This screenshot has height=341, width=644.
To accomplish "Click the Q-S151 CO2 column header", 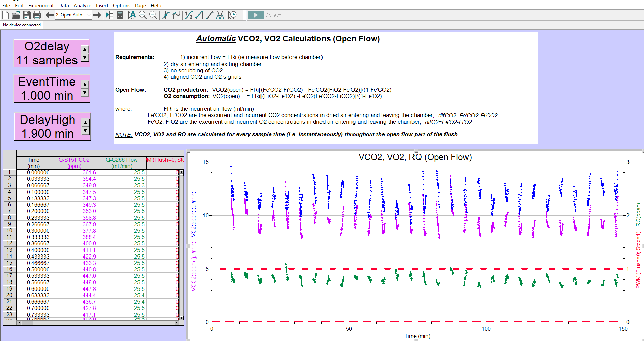I will (74, 163).
